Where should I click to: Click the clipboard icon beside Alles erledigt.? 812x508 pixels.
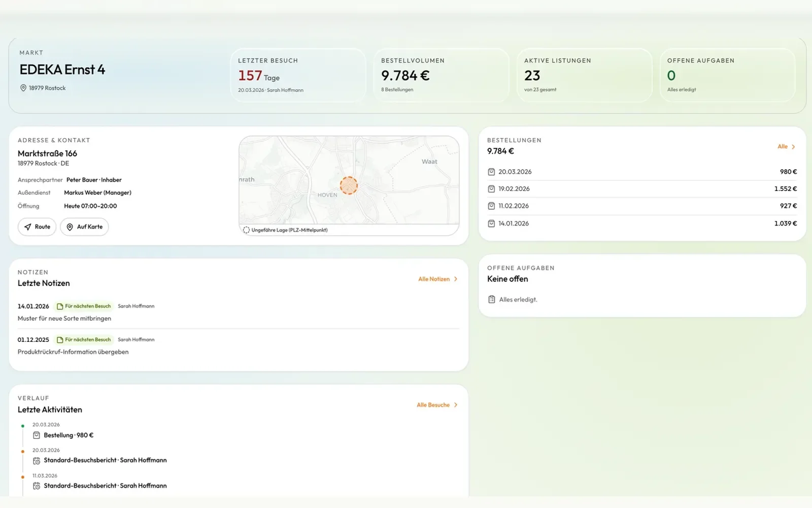click(x=491, y=300)
